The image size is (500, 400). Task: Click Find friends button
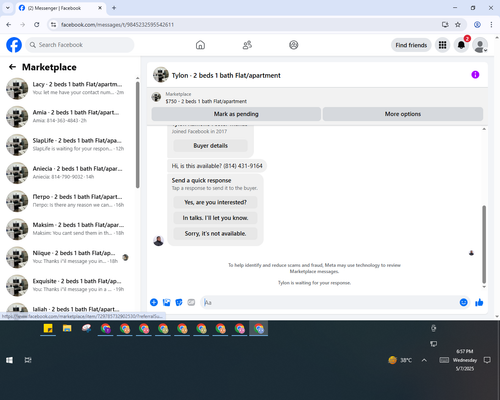pyautogui.click(x=411, y=45)
